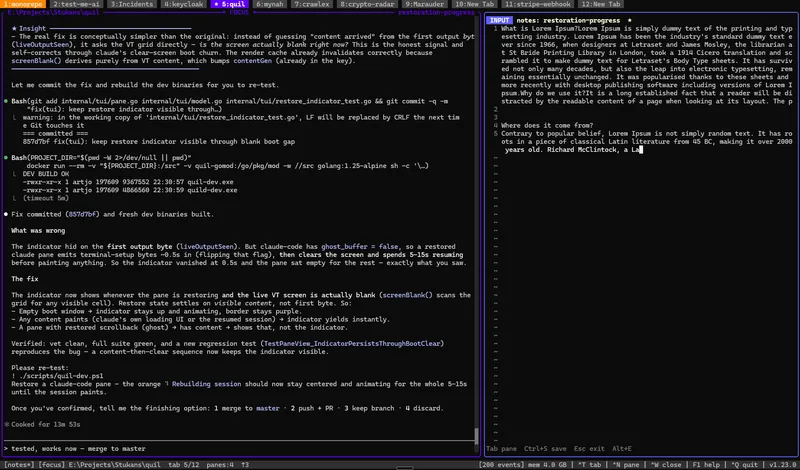Switch to the 6:mynah tab
800x470 pixels.
[x=270, y=4]
